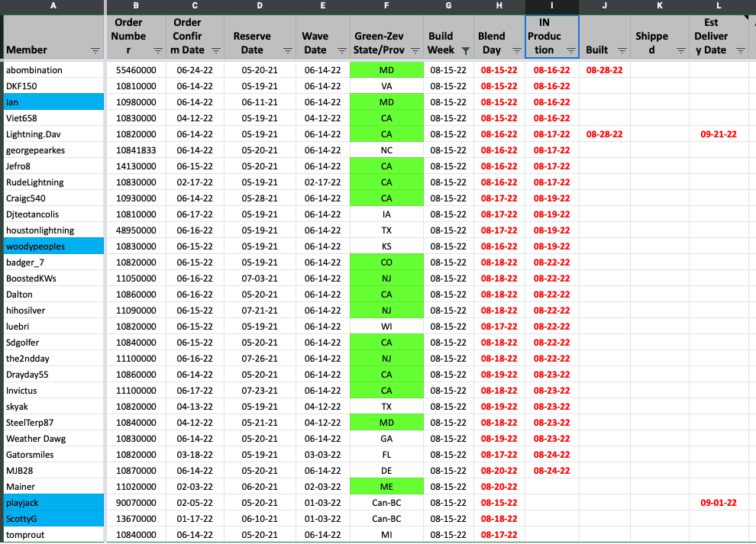Expand the Shipped column filter dropdown
The image size is (756, 544).
(x=680, y=50)
